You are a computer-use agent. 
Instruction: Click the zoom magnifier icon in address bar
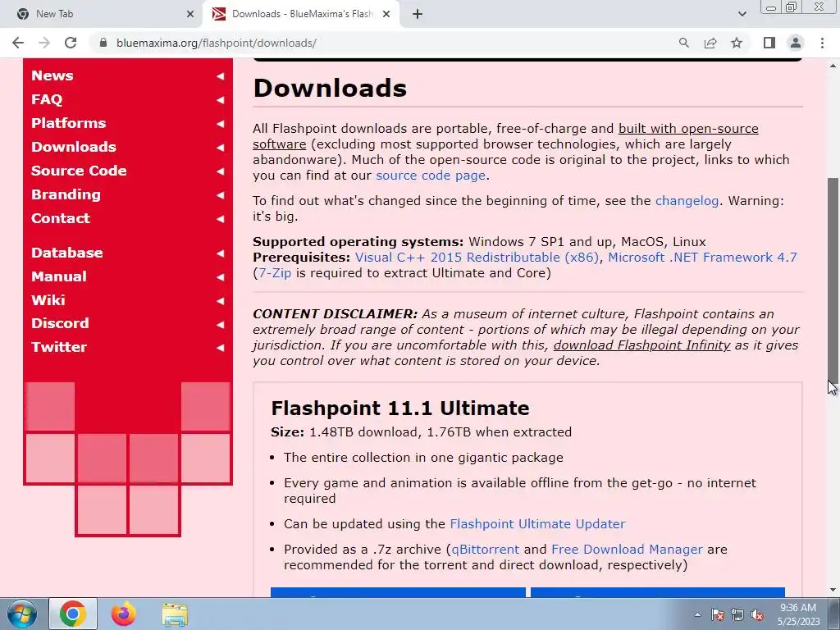[683, 43]
